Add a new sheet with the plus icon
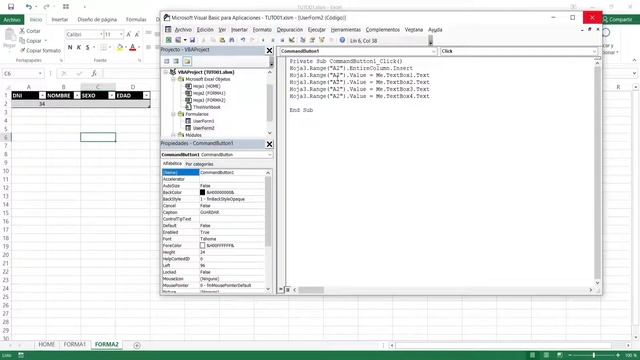The image size is (640, 360). pyautogui.click(x=137, y=345)
